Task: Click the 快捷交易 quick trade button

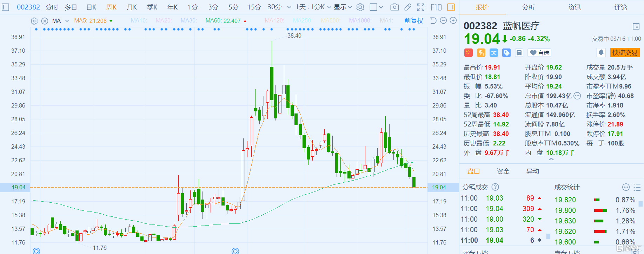Action: 625,53
